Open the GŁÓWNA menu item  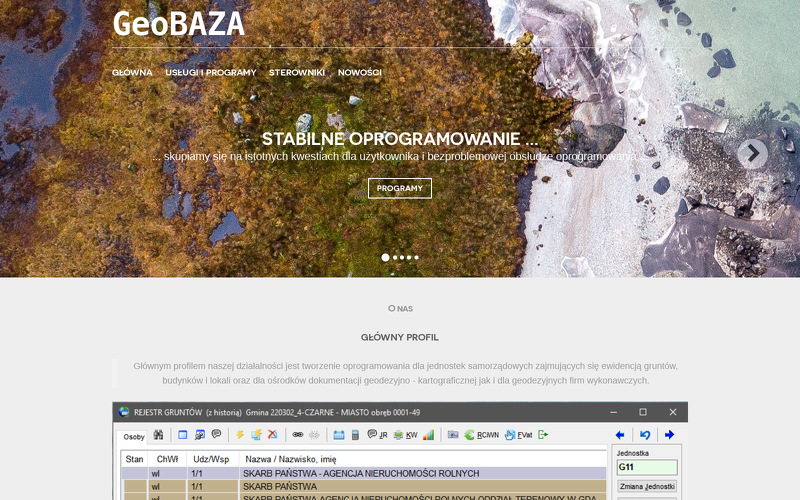click(132, 72)
